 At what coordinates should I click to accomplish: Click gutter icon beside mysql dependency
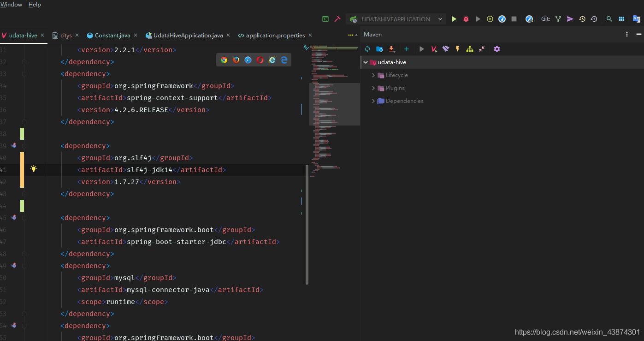[13, 265]
